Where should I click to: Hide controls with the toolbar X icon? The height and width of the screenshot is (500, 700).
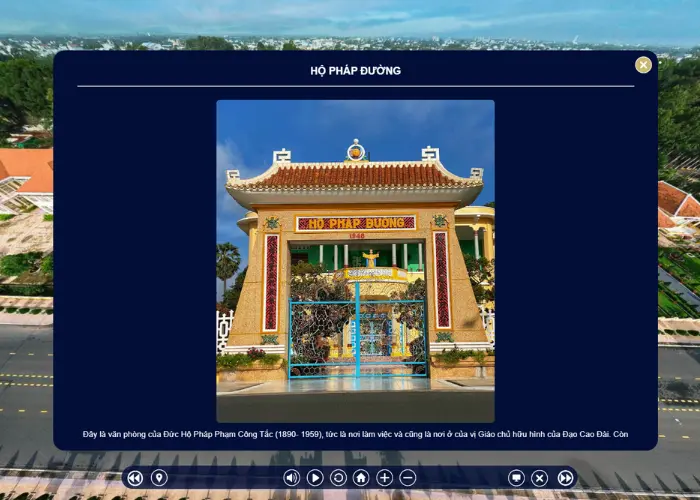coord(539,478)
